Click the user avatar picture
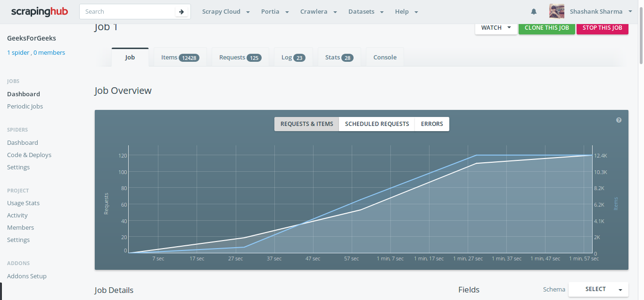This screenshot has height=300, width=644. tap(557, 11)
